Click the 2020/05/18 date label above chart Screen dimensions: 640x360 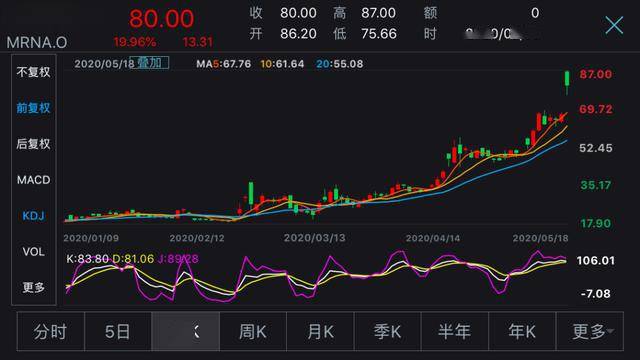click(104, 64)
